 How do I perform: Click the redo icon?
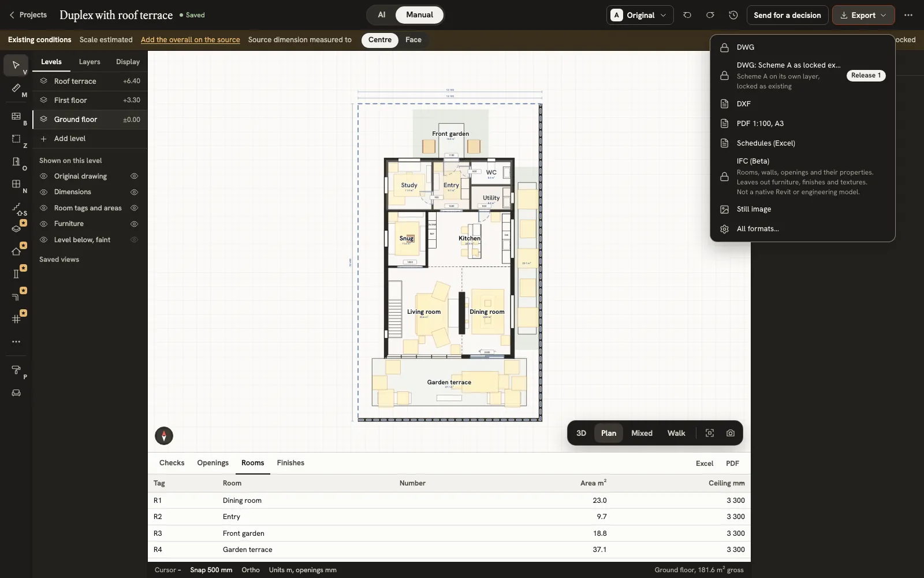click(x=710, y=15)
